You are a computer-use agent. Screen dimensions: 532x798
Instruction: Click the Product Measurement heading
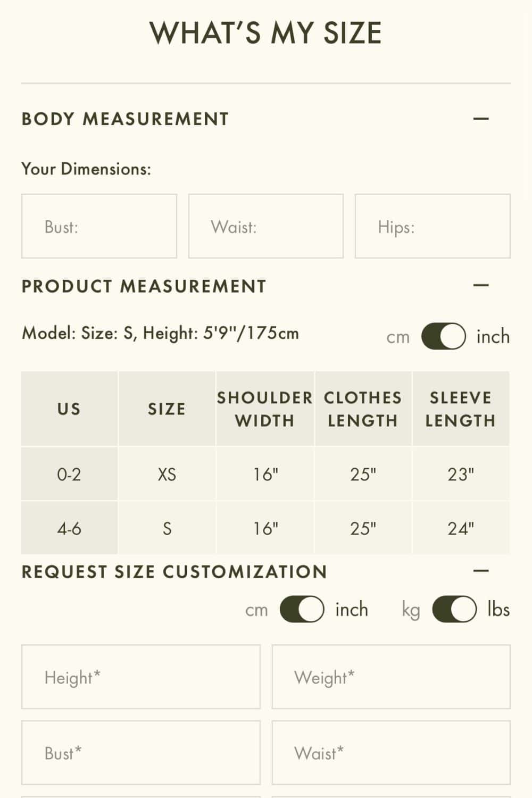click(144, 286)
